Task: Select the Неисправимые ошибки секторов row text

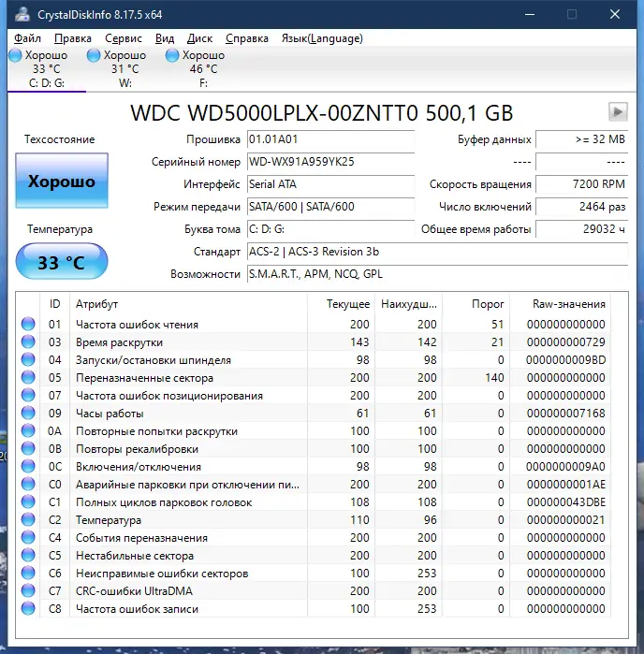Action: click(162, 574)
